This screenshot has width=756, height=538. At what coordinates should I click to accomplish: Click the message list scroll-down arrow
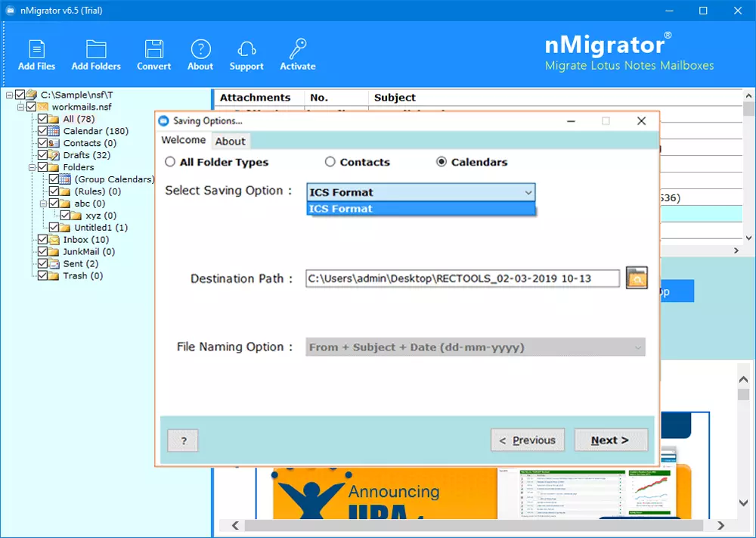coord(748,238)
